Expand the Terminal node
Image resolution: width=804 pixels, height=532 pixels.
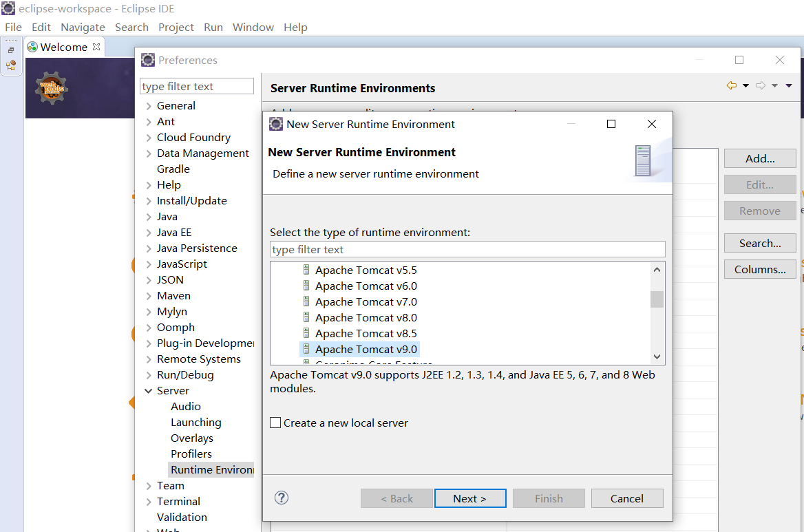(x=149, y=502)
